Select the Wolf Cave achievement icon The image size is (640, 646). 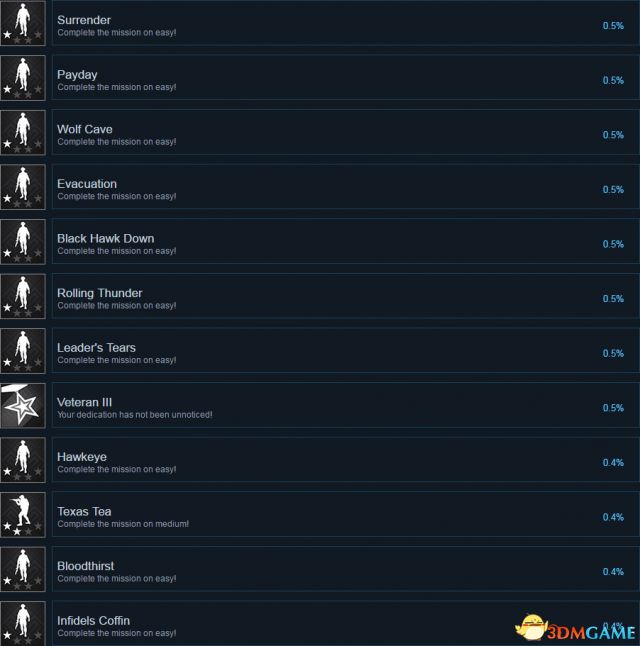tap(23, 132)
